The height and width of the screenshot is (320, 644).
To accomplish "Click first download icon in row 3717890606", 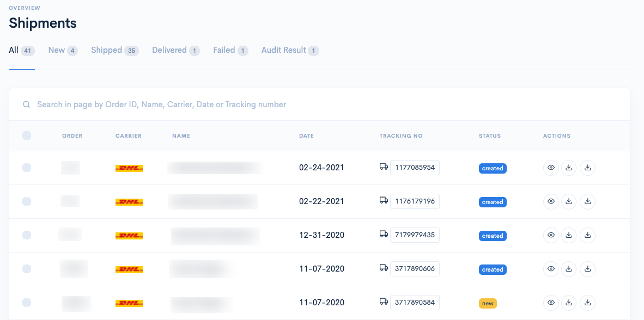I will click(569, 269).
